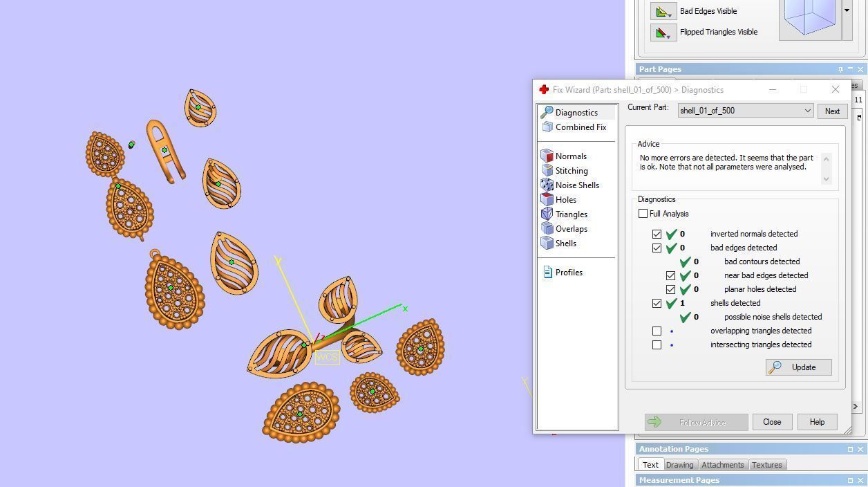Click the Next part button
Screen dimensions: 868x487
coord(832,111)
